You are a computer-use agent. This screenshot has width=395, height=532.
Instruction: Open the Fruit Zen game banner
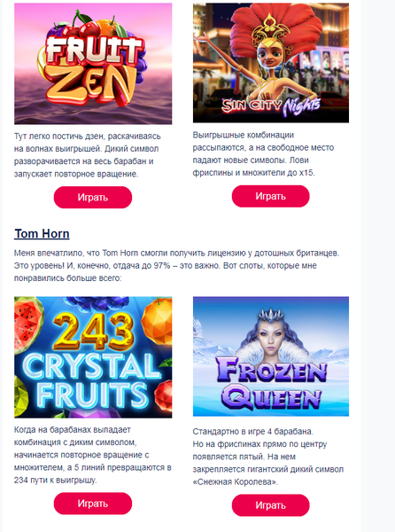[93, 64]
